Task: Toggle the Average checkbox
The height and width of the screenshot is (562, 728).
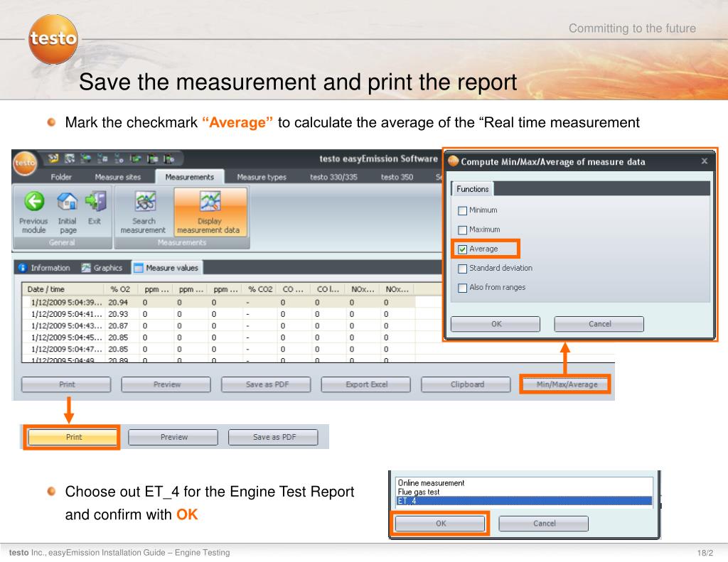Action: click(x=462, y=249)
